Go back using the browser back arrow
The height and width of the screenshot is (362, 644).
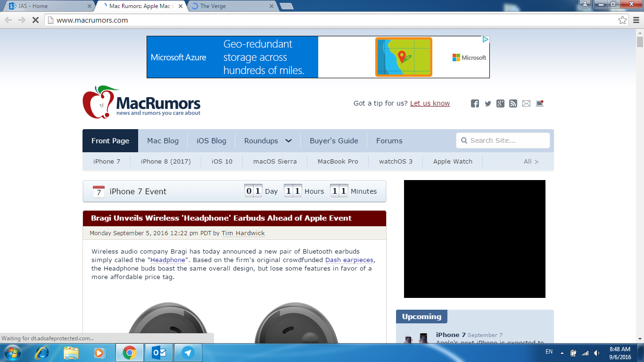point(8,20)
